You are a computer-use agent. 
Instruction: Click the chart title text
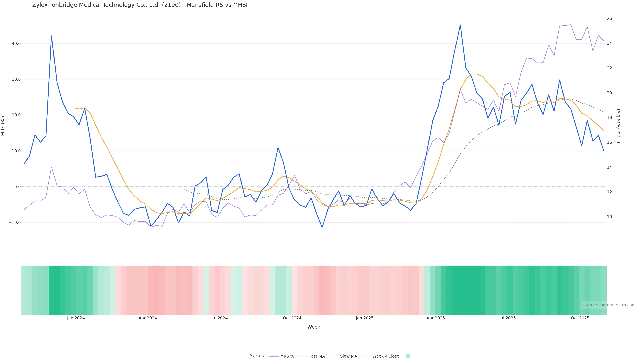140,5
